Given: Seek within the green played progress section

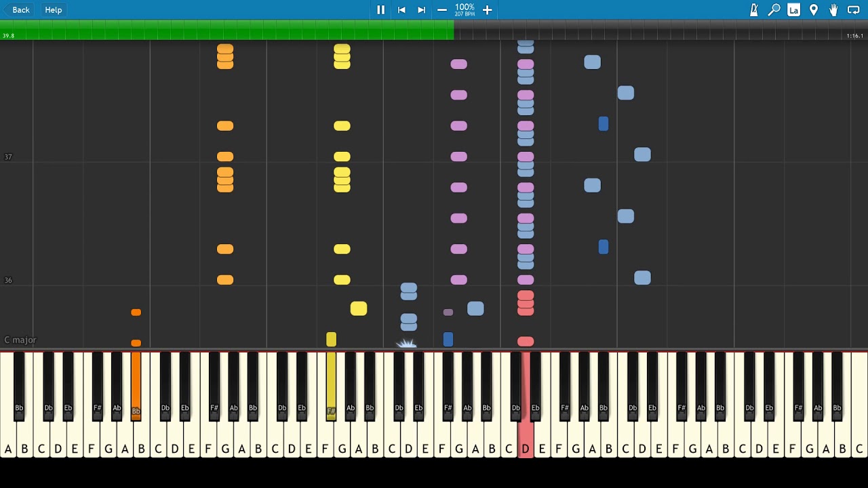Looking at the screenshot, I should (227, 30).
